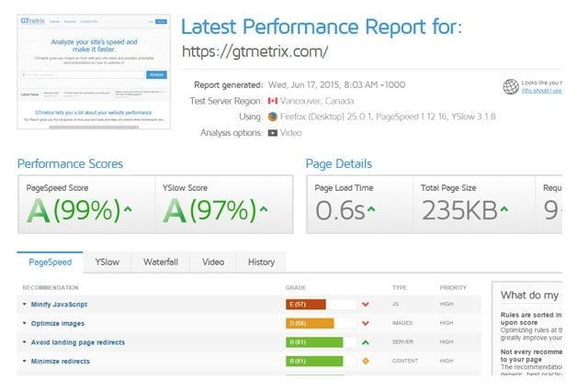Click the green up arrow beside Page Load Time
The image size is (588, 391).
pyautogui.click(x=371, y=209)
